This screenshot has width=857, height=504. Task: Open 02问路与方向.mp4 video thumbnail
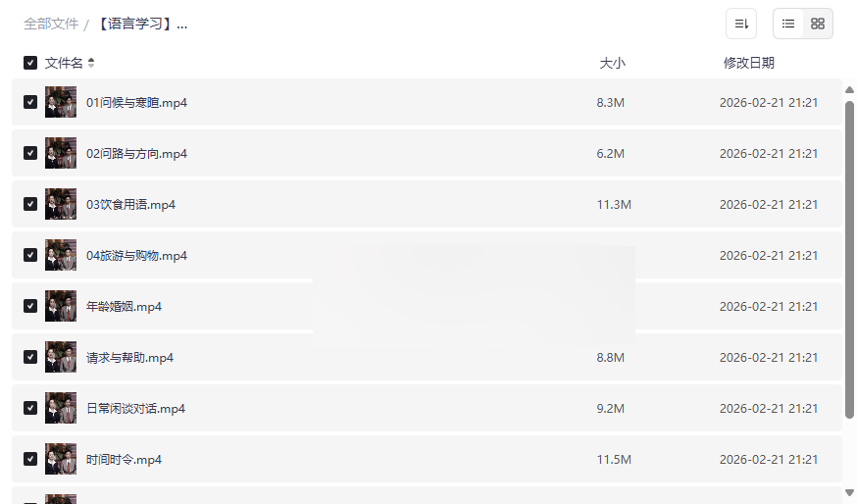tap(61, 153)
